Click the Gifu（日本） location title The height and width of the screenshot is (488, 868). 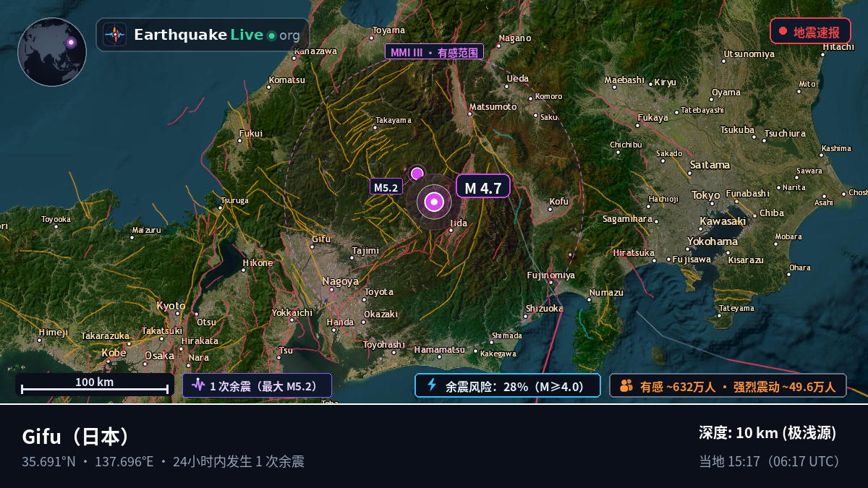(x=76, y=437)
